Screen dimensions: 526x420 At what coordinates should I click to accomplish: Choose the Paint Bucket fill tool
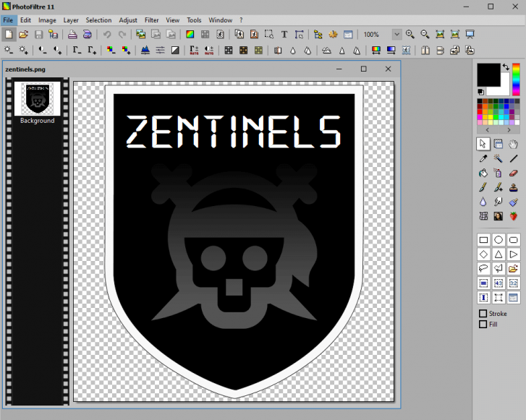click(483, 173)
